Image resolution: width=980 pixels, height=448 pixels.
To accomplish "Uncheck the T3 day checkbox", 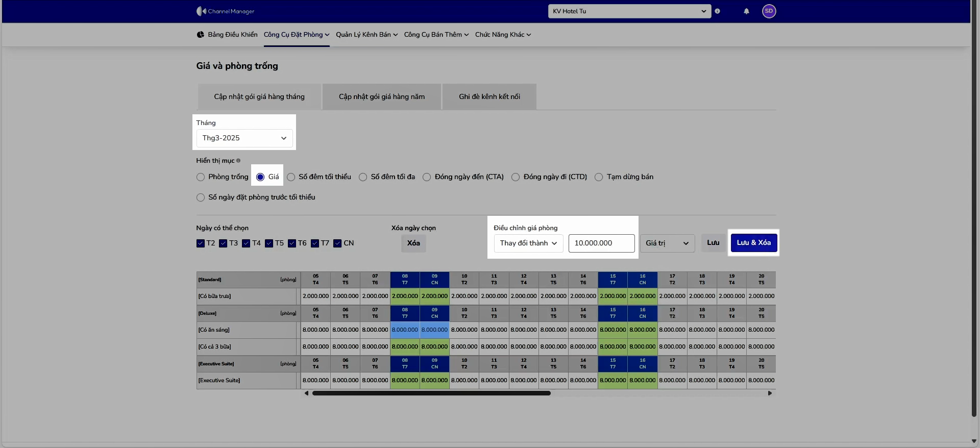I will 223,243.
